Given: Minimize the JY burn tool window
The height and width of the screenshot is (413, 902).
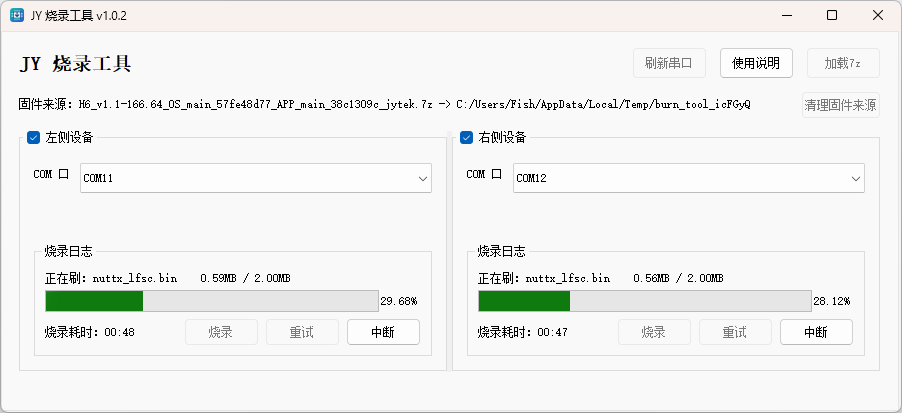Looking at the screenshot, I should (786, 16).
